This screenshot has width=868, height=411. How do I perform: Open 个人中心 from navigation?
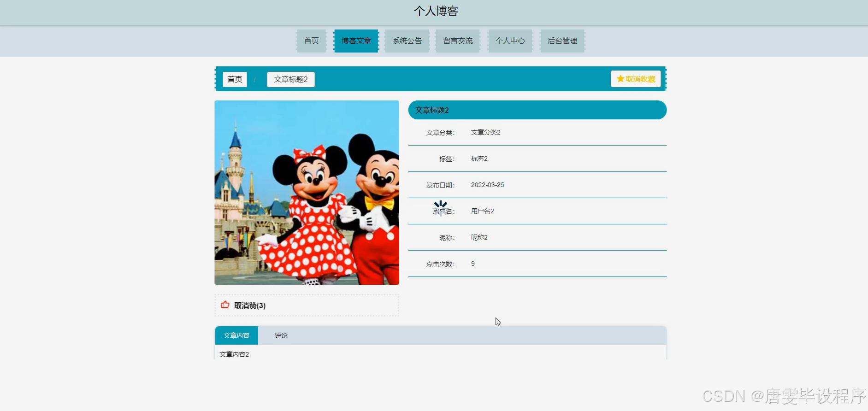point(510,41)
